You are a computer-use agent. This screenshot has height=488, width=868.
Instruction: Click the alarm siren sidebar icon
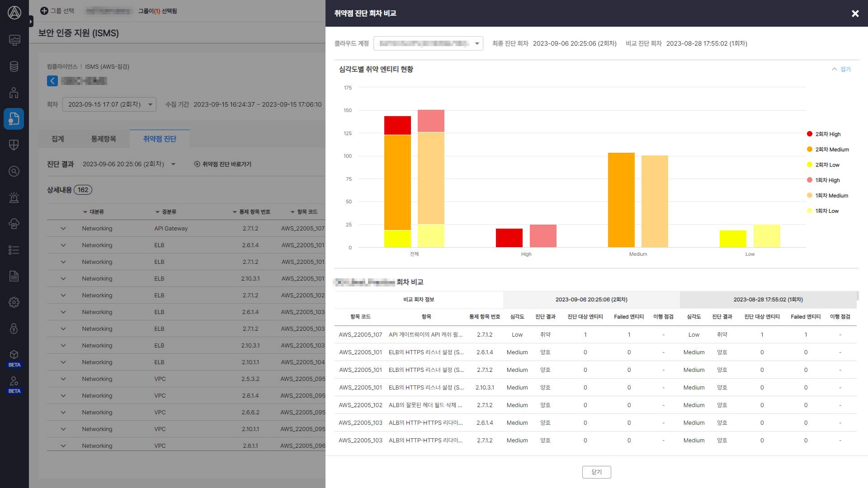coord(14,197)
